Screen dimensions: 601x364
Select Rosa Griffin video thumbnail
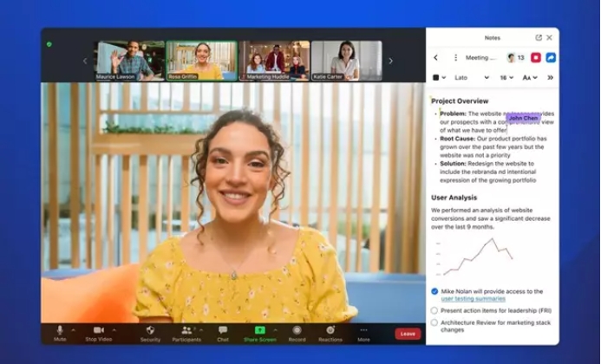pyautogui.click(x=201, y=61)
